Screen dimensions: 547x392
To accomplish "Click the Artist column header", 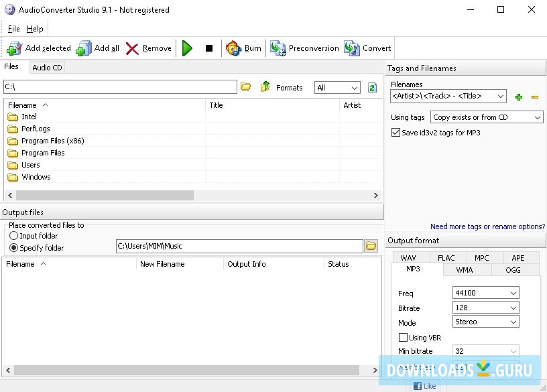I will [x=361, y=105].
